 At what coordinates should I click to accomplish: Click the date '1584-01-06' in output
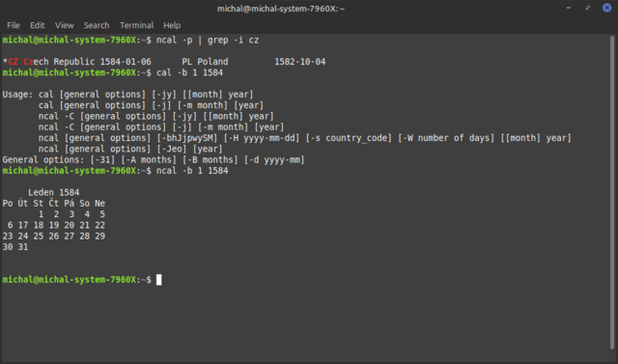pyautogui.click(x=126, y=62)
